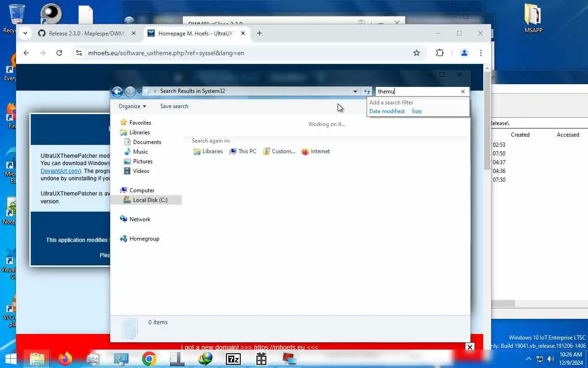Open the MSAPP folder on the desktop
Screen dimensions: 588x368
533,18
